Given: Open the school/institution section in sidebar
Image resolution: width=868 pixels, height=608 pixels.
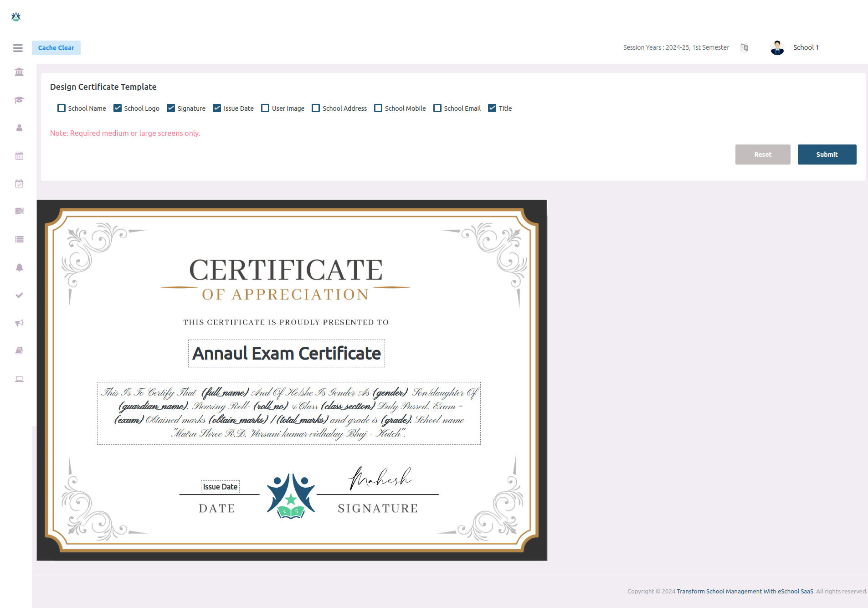Looking at the screenshot, I should pos(19,72).
